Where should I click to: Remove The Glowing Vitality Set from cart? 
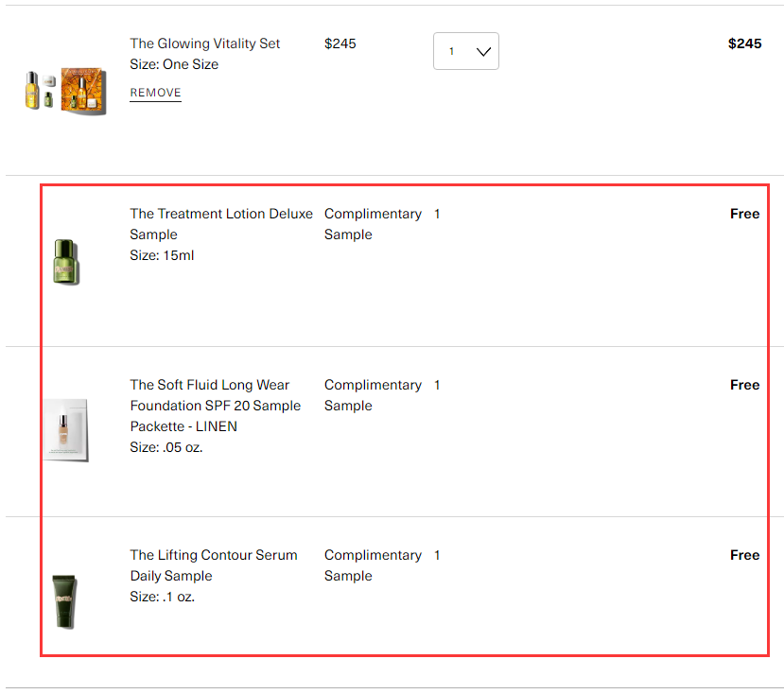pos(155,93)
